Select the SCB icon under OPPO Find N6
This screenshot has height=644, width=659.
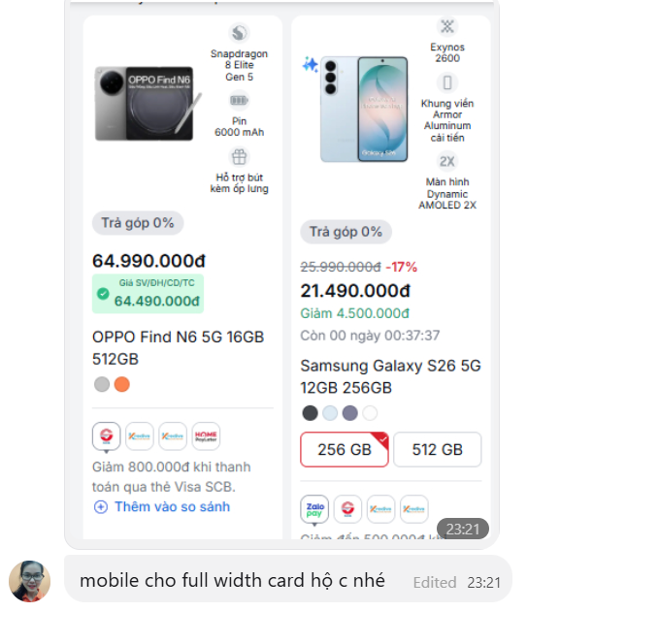pos(107,436)
